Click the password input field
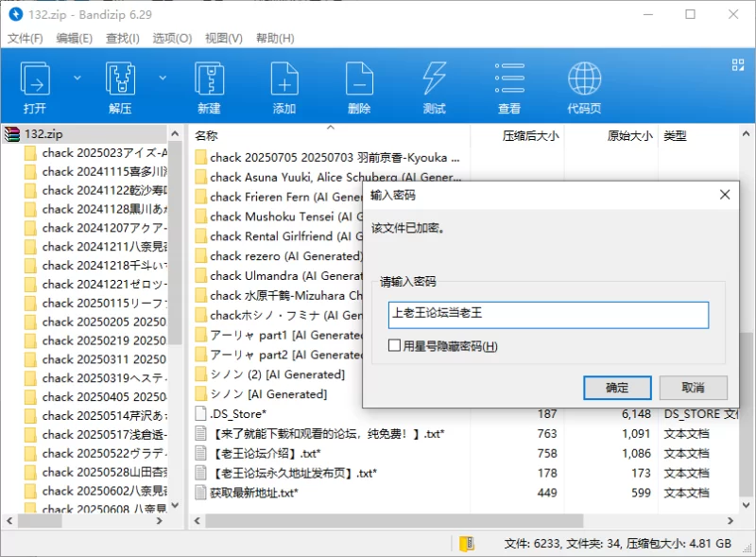The image size is (756, 557). click(x=548, y=315)
